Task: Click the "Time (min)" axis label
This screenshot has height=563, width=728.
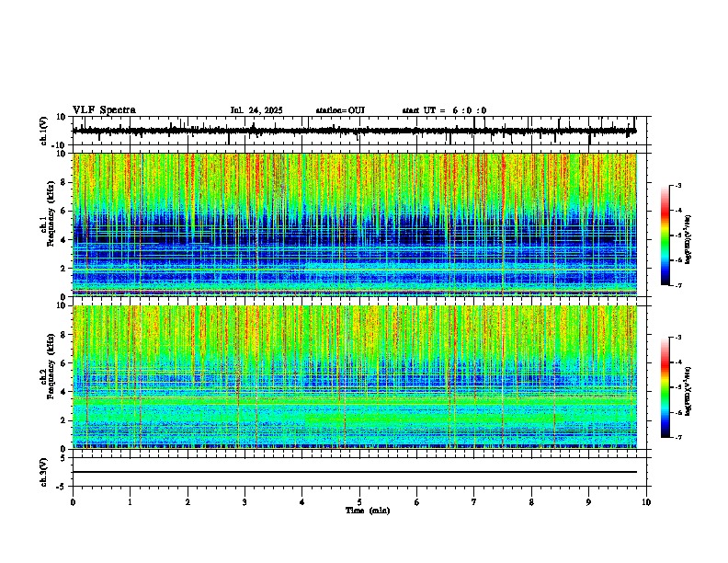Action: (368, 511)
